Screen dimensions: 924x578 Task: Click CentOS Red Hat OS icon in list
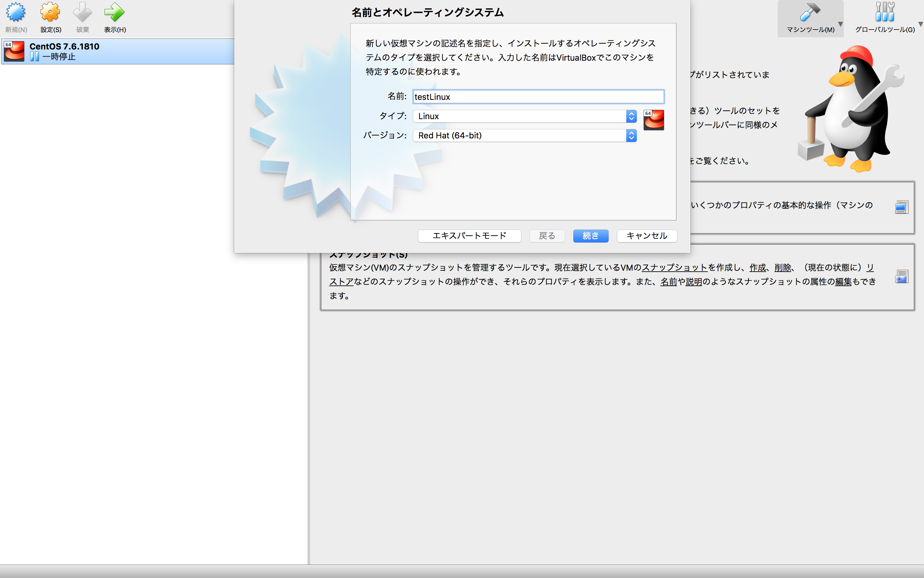click(14, 51)
